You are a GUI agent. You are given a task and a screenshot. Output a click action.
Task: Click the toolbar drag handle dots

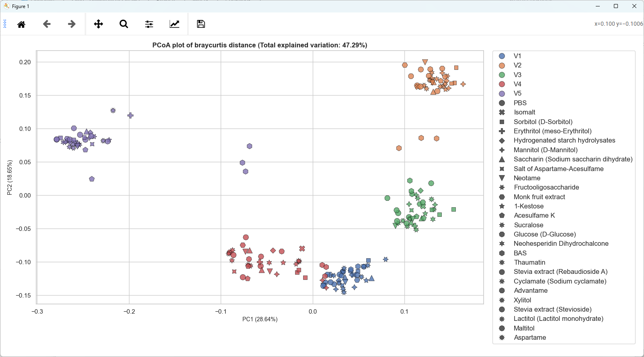(x=5, y=24)
